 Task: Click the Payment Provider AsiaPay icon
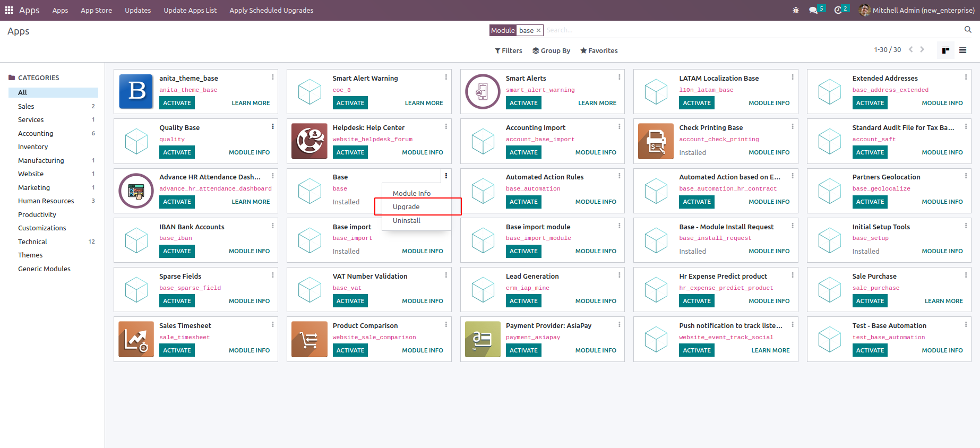pos(483,339)
